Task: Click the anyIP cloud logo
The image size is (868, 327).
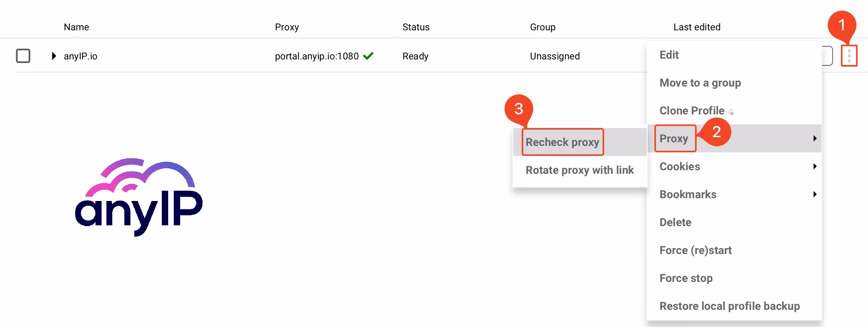Action: pyautogui.click(x=139, y=197)
